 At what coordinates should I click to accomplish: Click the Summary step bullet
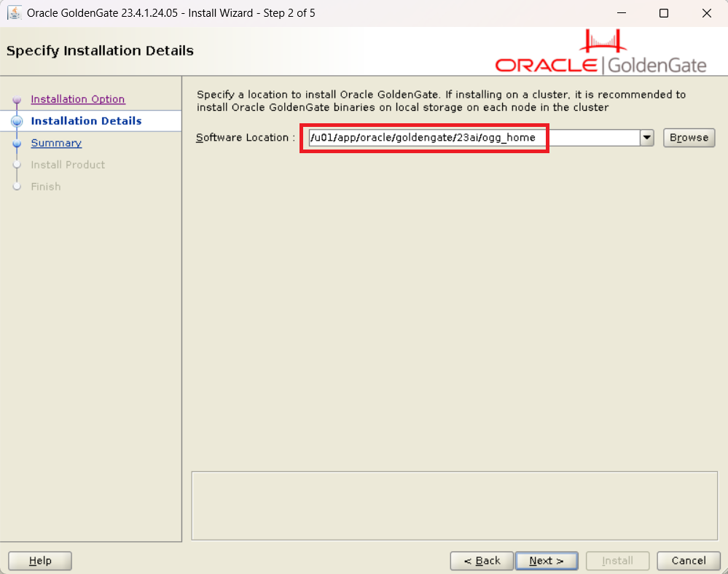coord(17,144)
